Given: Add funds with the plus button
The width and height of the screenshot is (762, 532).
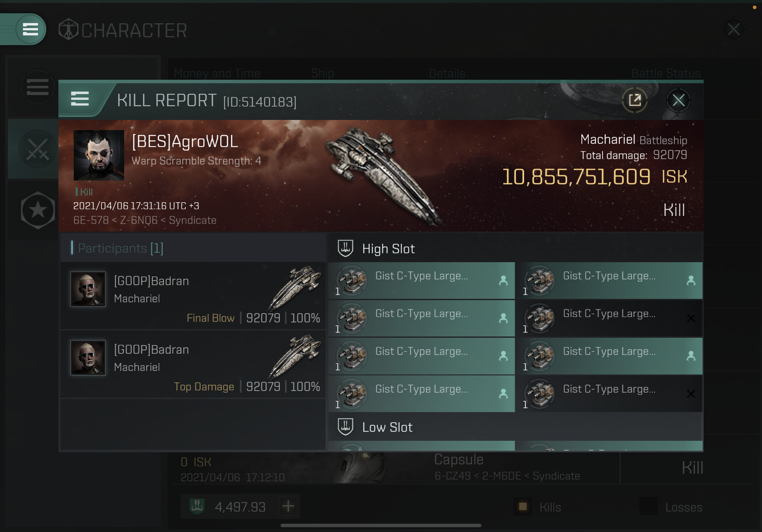Looking at the screenshot, I should click(288, 506).
